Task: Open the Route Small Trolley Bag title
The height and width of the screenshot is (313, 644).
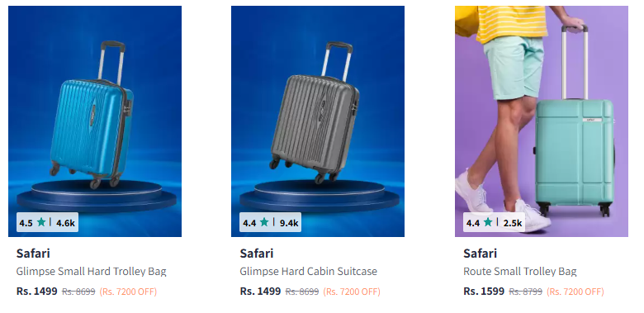Action: [520, 272]
